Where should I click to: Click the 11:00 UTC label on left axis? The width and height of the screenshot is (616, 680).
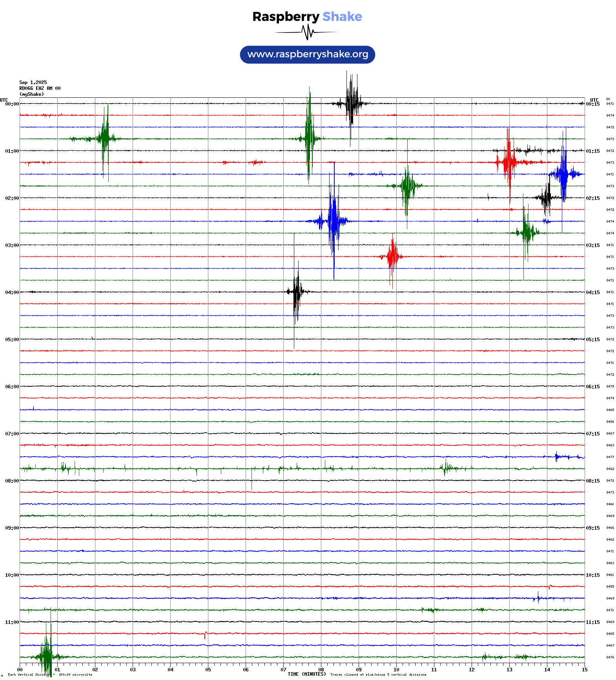(x=12, y=622)
